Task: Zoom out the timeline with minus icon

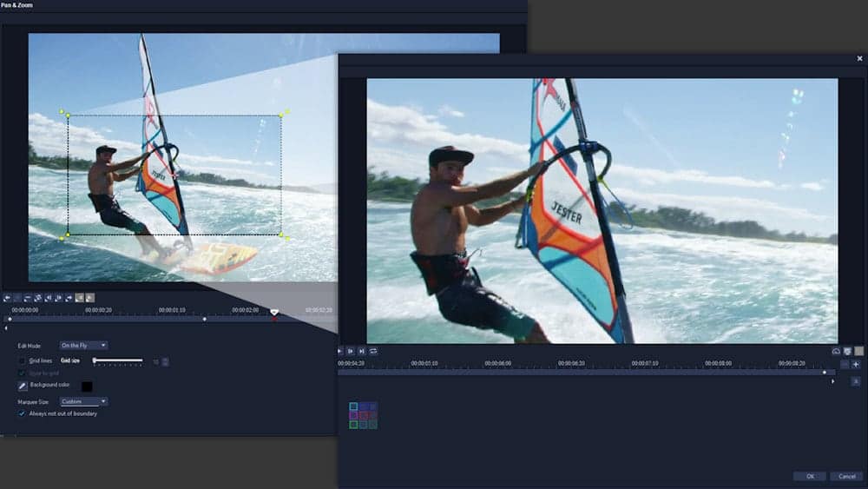Action: click(x=845, y=364)
